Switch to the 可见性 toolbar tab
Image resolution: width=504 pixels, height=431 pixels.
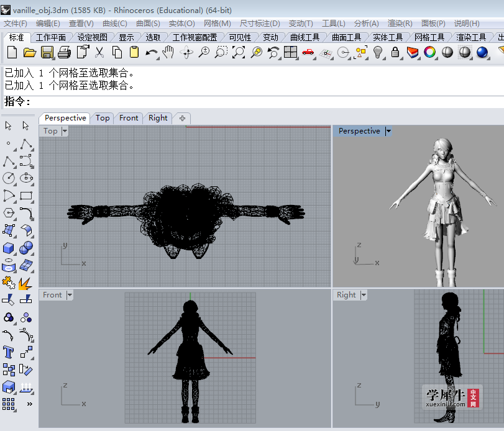tap(240, 38)
